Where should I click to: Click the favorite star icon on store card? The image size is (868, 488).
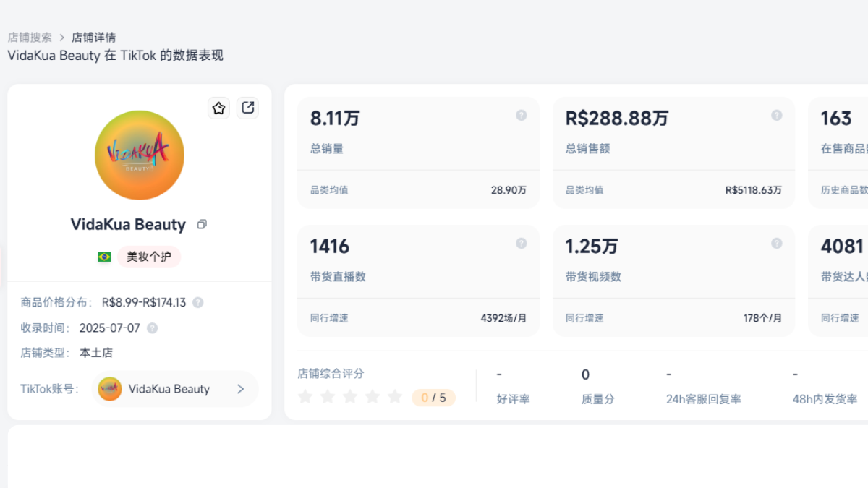(x=218, y=108)
